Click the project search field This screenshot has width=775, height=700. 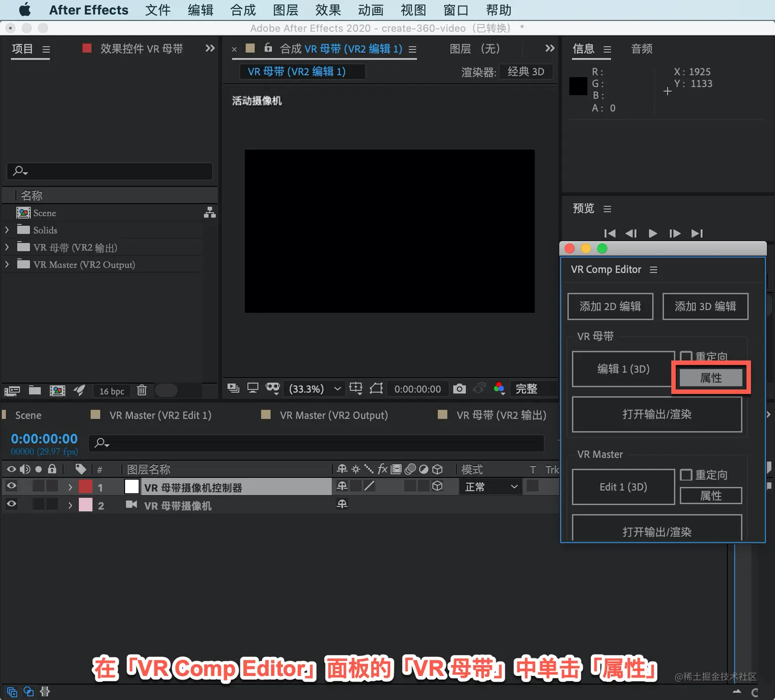[110, 171]
